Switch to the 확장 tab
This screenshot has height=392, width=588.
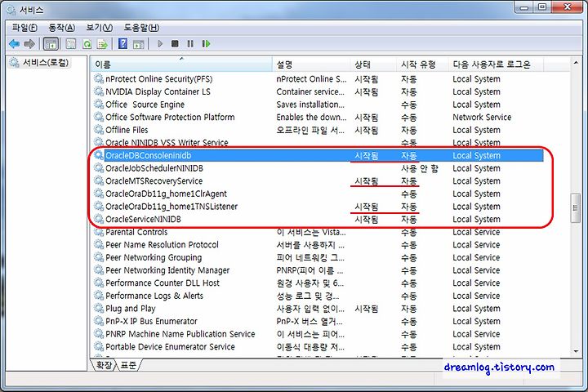click(104, 364)
